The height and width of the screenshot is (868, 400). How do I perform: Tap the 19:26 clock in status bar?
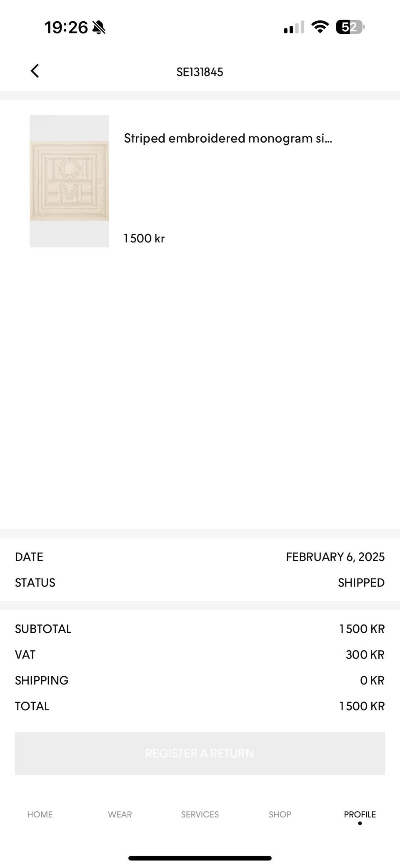[66, 28]
